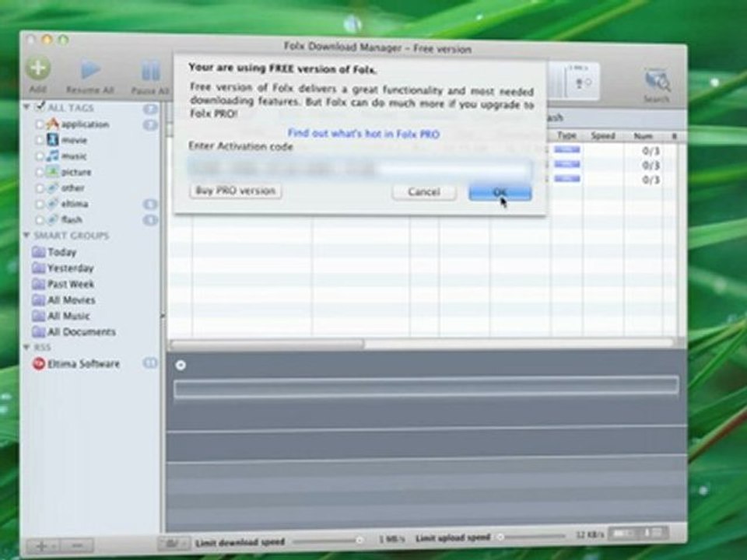
Task: Click the Limit upload speed slider knob
Action: pos(500,537)
